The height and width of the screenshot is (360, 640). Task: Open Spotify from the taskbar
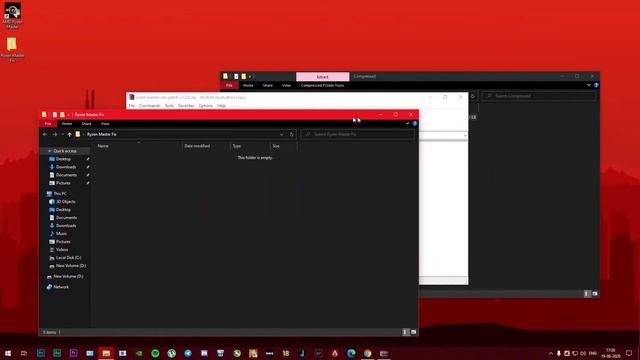click(155, 353)
